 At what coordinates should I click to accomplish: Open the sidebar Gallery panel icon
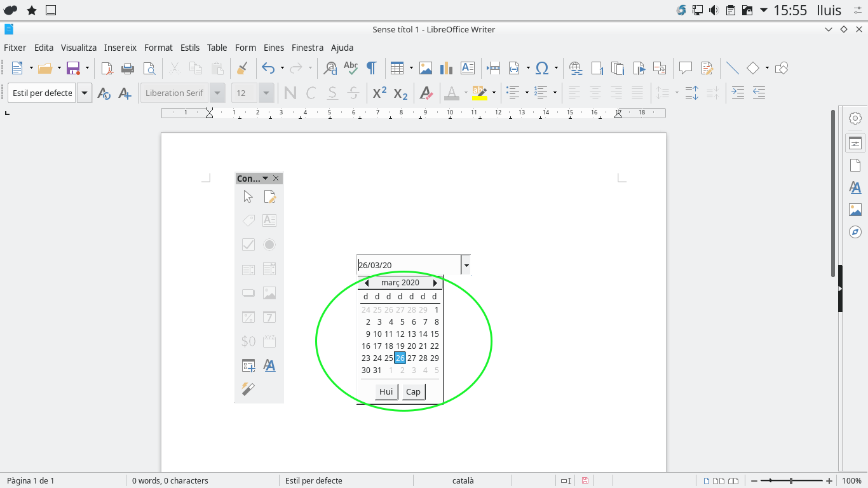[x=855, y=210]
